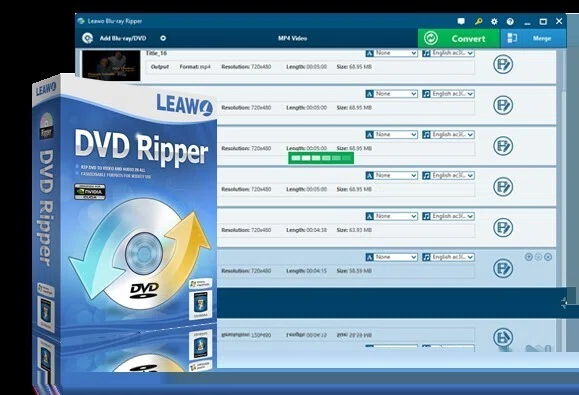Click the Length: 00:04:15 value
The width and height of the screenshot is (579, 395).
pyautogui.click(x=306, y=271)
